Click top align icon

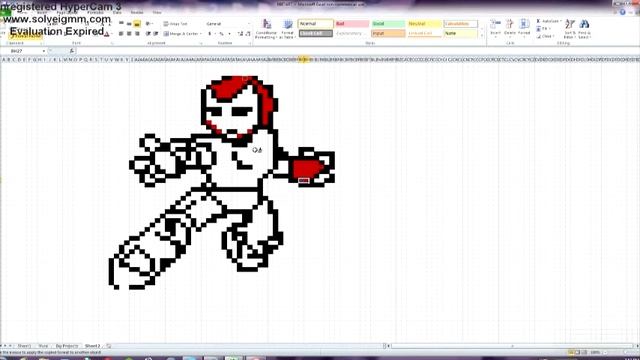pos(121,24)
